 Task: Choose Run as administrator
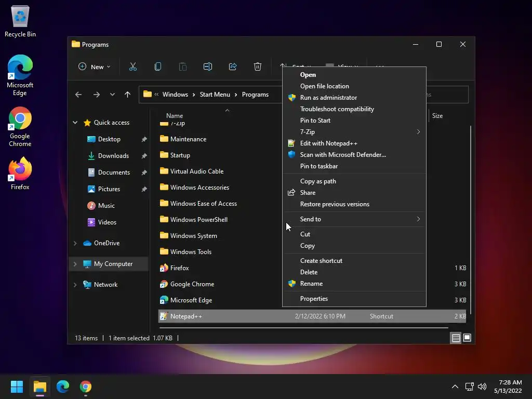coord(354,98)
